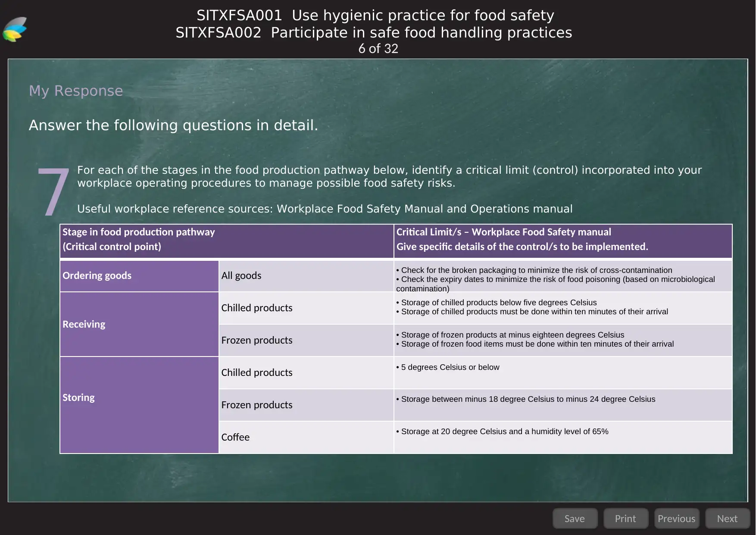
Task: Click the 'Critical Limit/s' column header
Action: click(563, 241)
